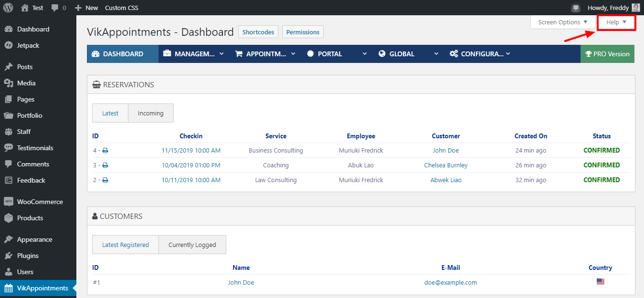Click the Jetpack icon in sidebar

(9, 45)
